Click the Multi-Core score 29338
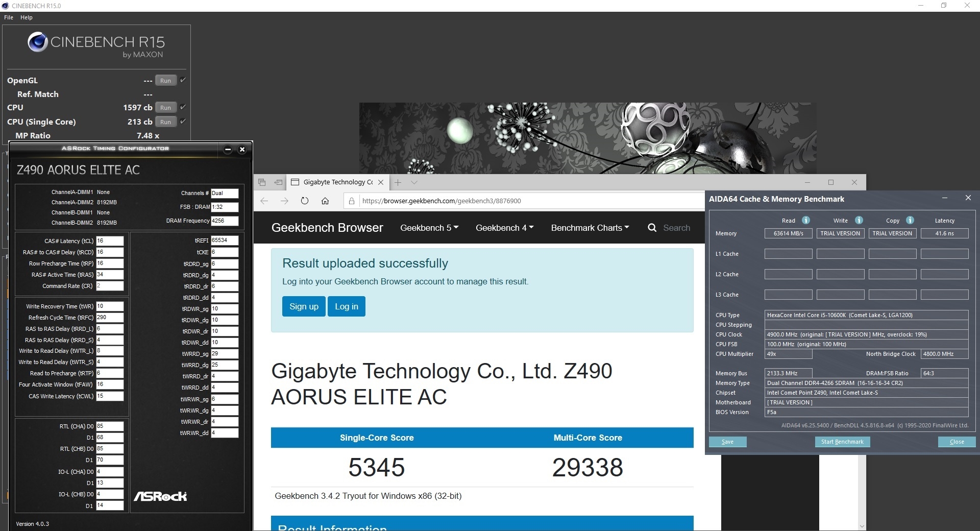The height and width of the screenshot is (531, 980). pos(587,467)
